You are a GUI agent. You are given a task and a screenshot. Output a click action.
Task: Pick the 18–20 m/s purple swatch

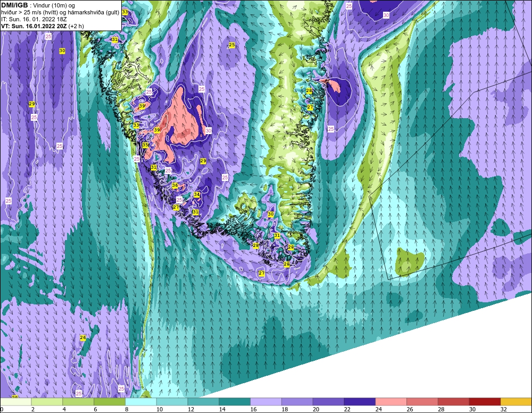click(297, 402)
